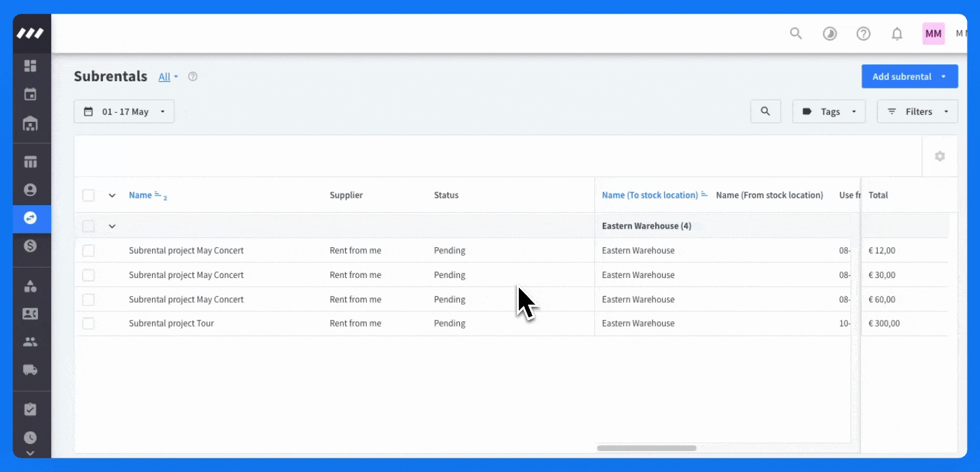
Task: Tick the Eastern Warehouse group checkbox
Action: (88, 226)
